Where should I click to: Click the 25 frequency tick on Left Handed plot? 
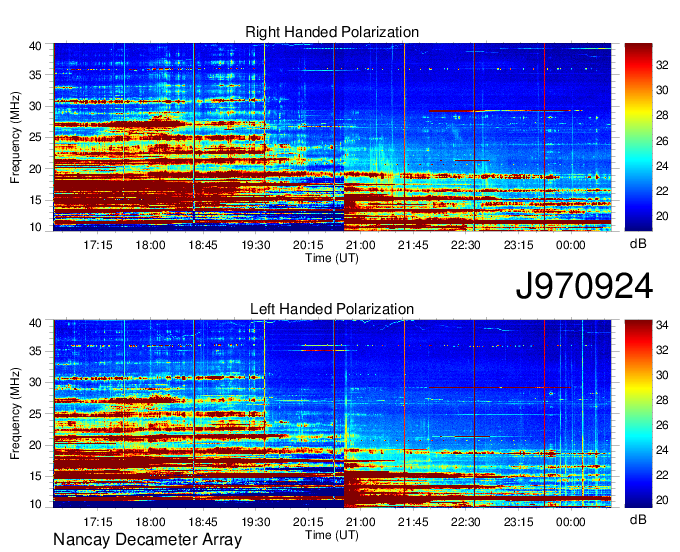tap(35, 413)
